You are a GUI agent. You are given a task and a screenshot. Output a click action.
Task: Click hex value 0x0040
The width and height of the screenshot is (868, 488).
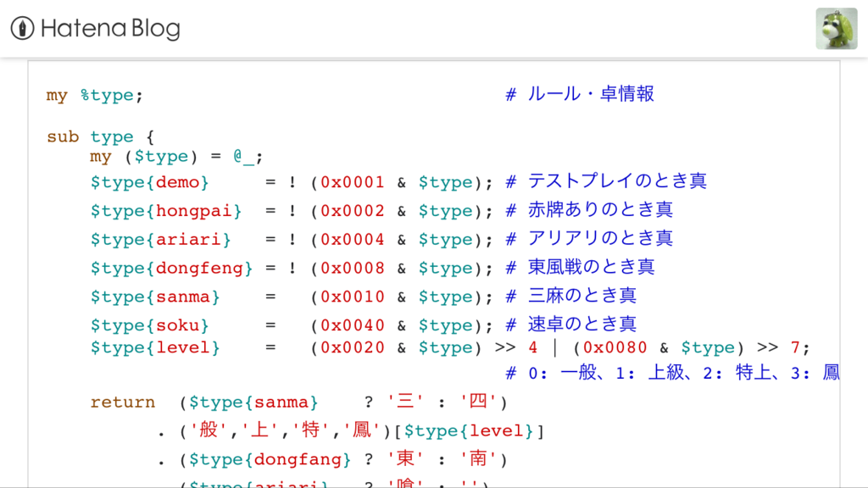coord(352,325)
